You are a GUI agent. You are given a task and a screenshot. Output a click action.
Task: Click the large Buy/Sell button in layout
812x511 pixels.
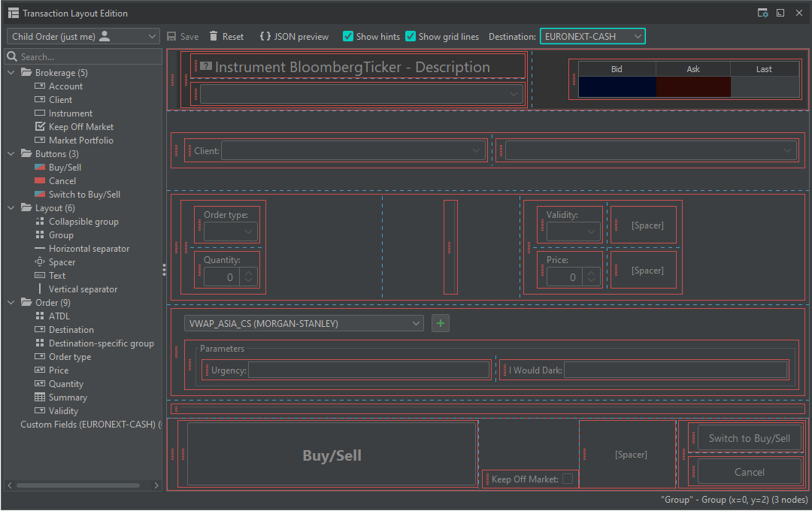point(331,454)
